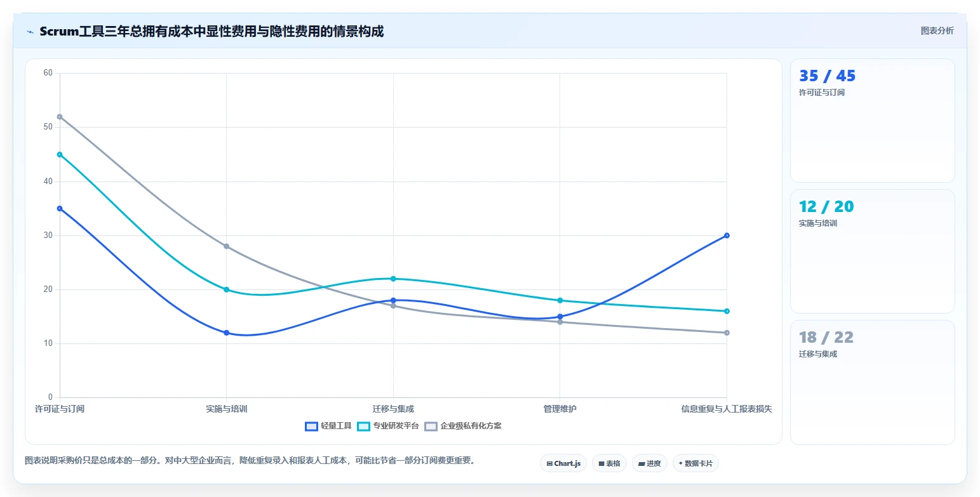Click the 管理维护 x-axis label

(x=560, y=409)
